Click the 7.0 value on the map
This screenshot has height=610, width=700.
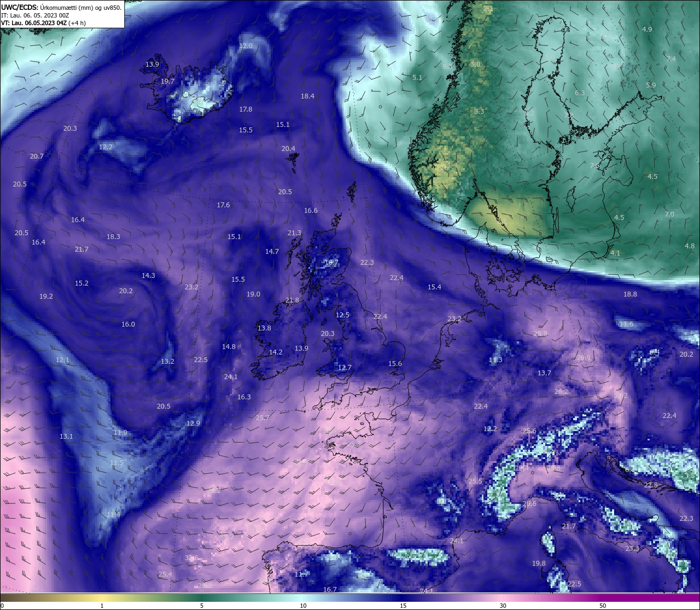[x=669, y=214]
